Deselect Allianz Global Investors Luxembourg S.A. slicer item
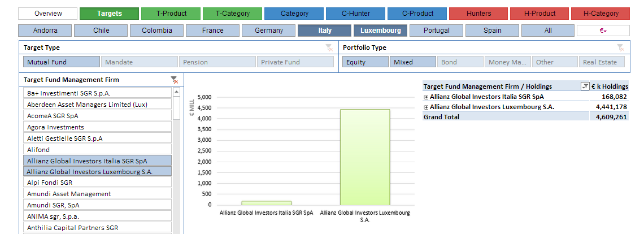Image resolution: width=644 pixels, height=234 pixels. 97,171
